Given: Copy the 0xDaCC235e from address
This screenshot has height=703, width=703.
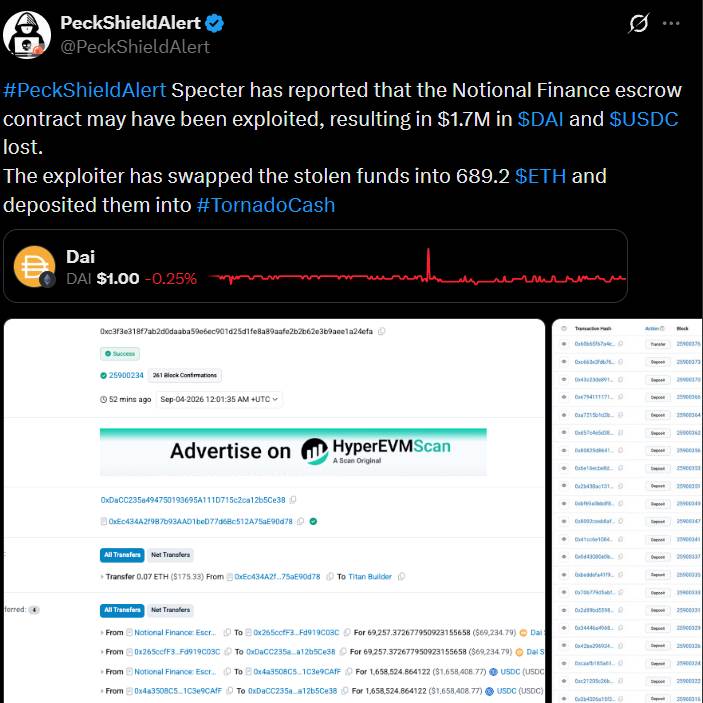Looking at the screenshot, I should point(293,499).
